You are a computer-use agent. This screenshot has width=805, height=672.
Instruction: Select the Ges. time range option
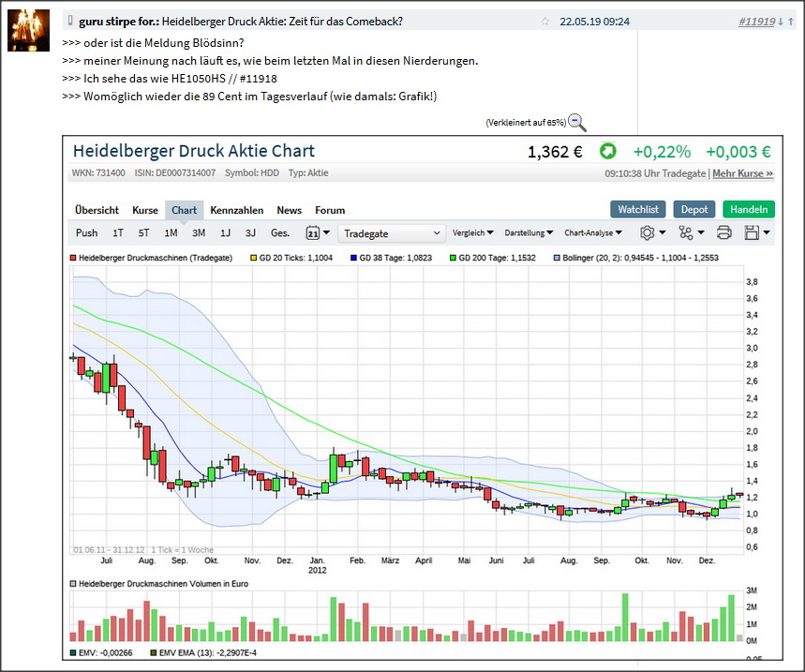[x=280, y=231]
